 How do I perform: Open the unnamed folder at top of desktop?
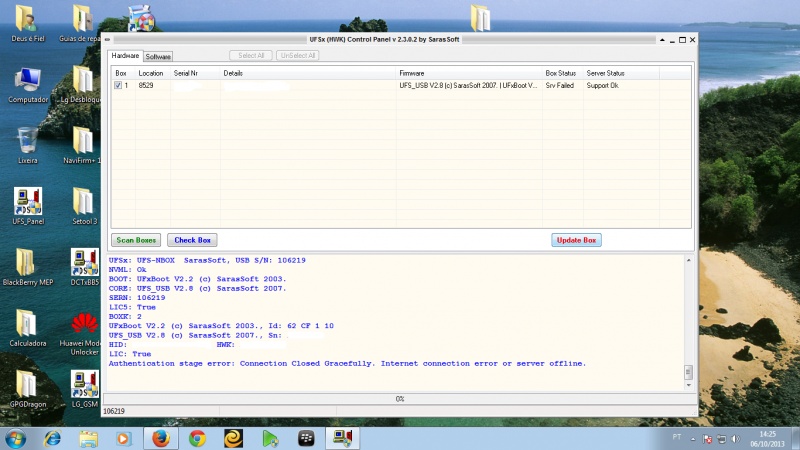pos(480,18)
